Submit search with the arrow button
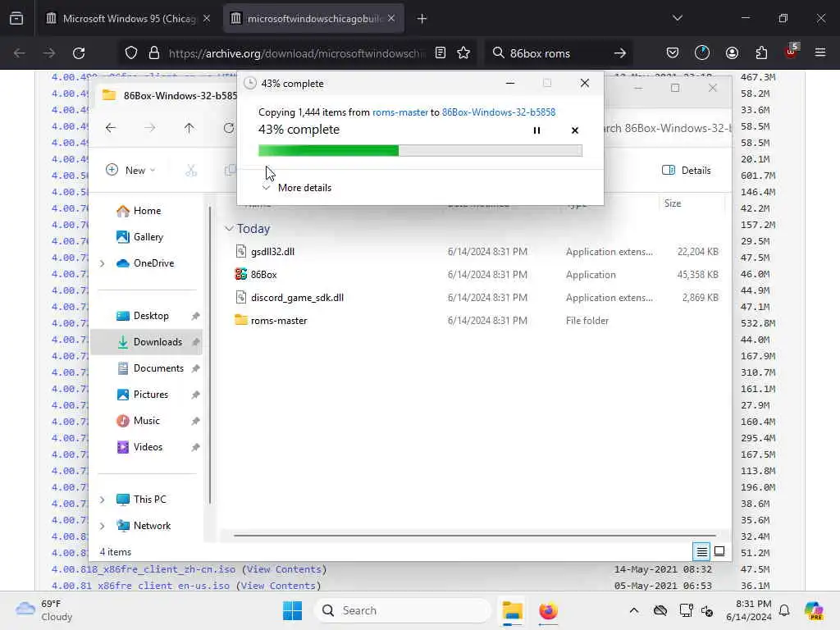Viewport: 840px width, 630px height. (620, 53)
